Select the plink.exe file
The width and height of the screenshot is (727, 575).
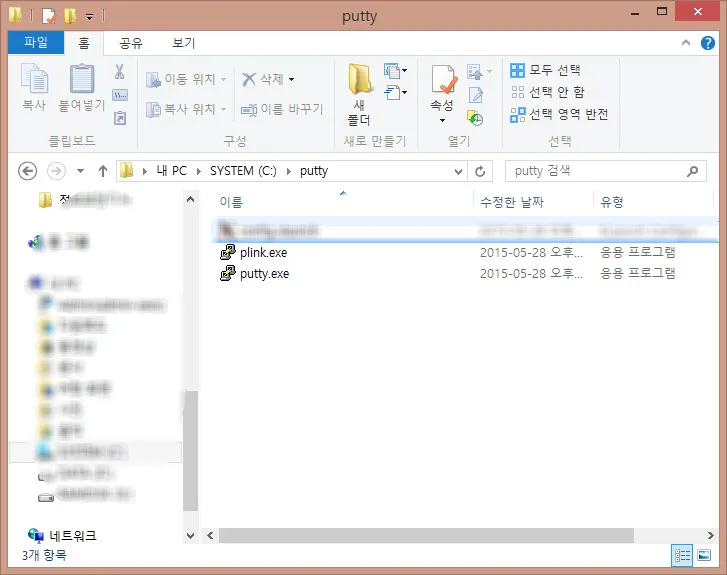466,253
